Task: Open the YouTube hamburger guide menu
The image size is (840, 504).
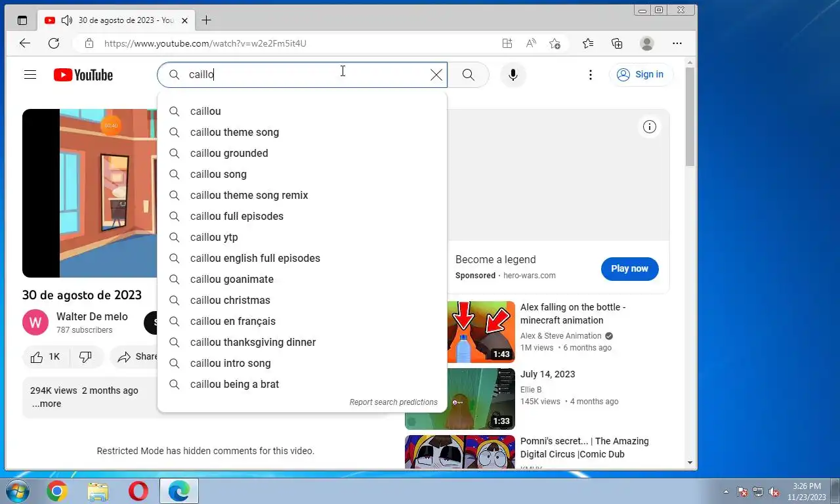Action: tap(30, 75)
